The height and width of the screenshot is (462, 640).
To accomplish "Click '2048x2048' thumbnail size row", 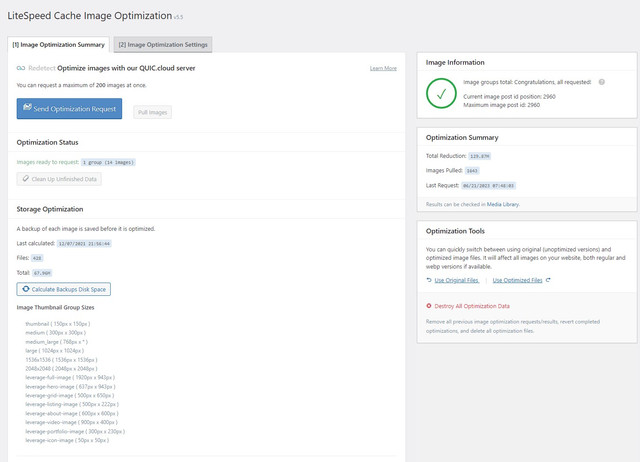I will [61, 369].
